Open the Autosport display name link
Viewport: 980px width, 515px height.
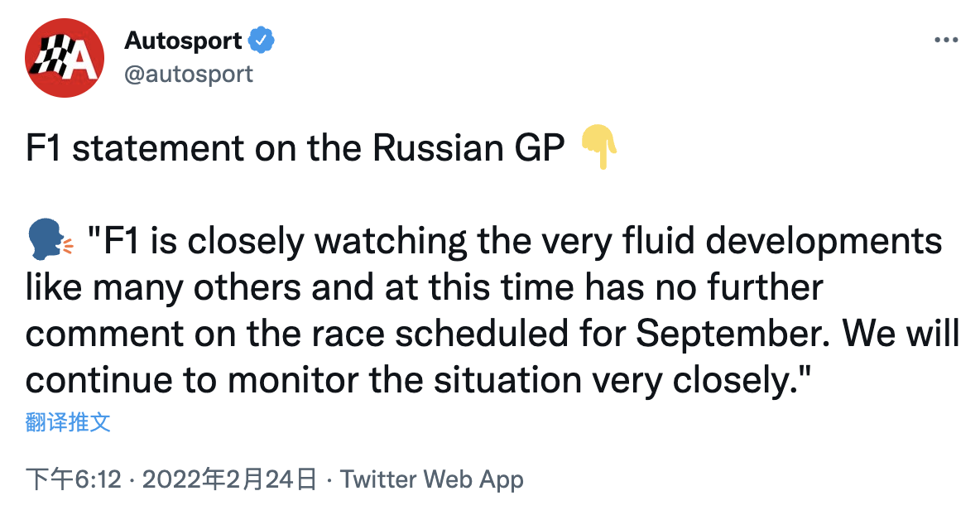(183, 40)
